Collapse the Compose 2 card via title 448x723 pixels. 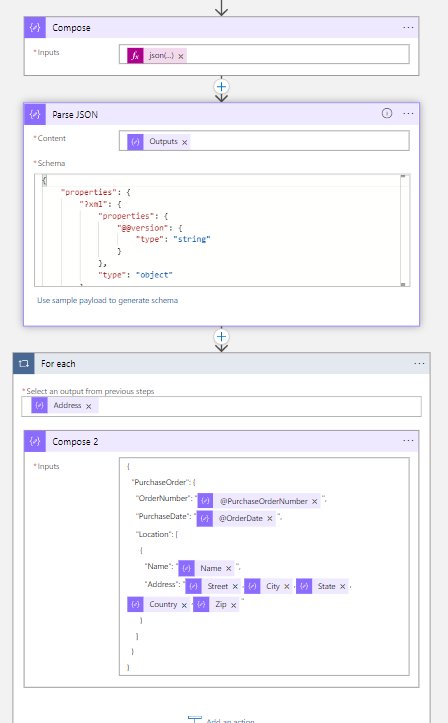point(75,442)
